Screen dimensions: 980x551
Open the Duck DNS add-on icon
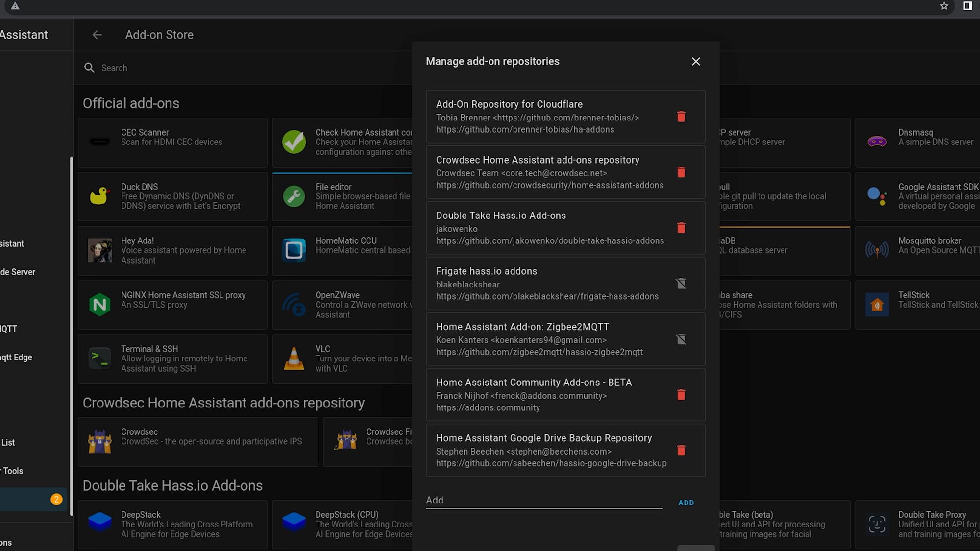tap(99, 196)
